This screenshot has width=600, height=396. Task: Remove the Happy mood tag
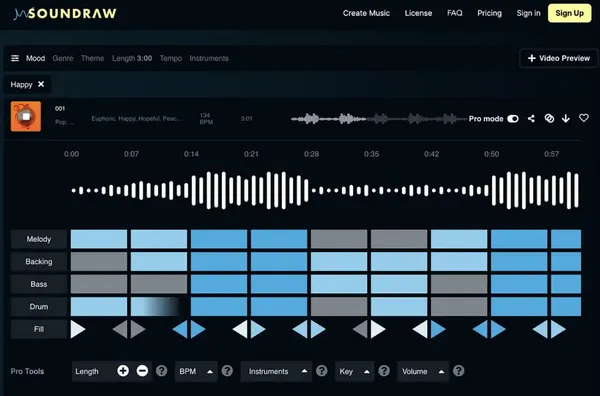click(x=41, y=84)
